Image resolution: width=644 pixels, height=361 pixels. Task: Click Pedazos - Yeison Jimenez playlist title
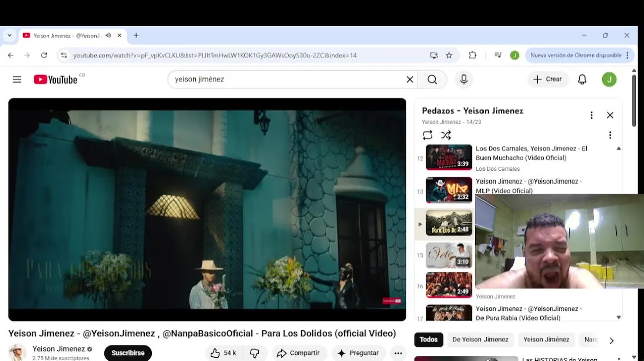(472, 111)
